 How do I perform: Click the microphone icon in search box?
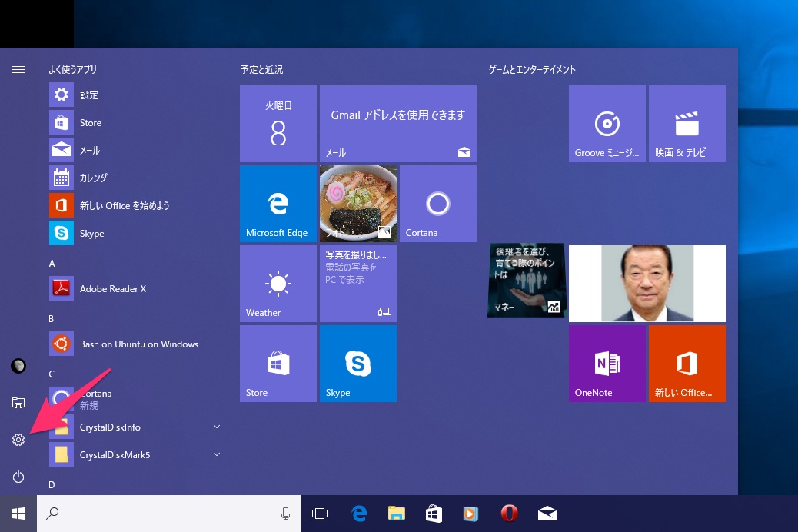pyautogui.click(x=285, y=514)
